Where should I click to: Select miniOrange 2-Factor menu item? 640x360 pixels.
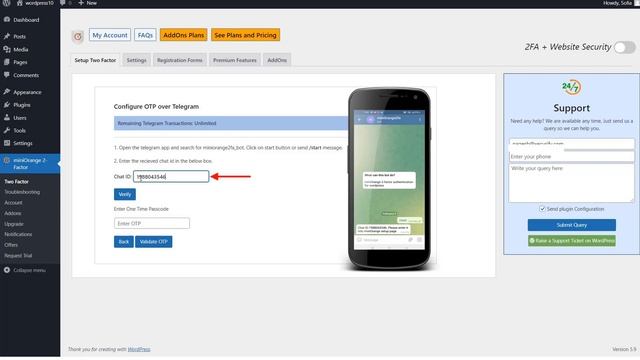tap(29, 164)
